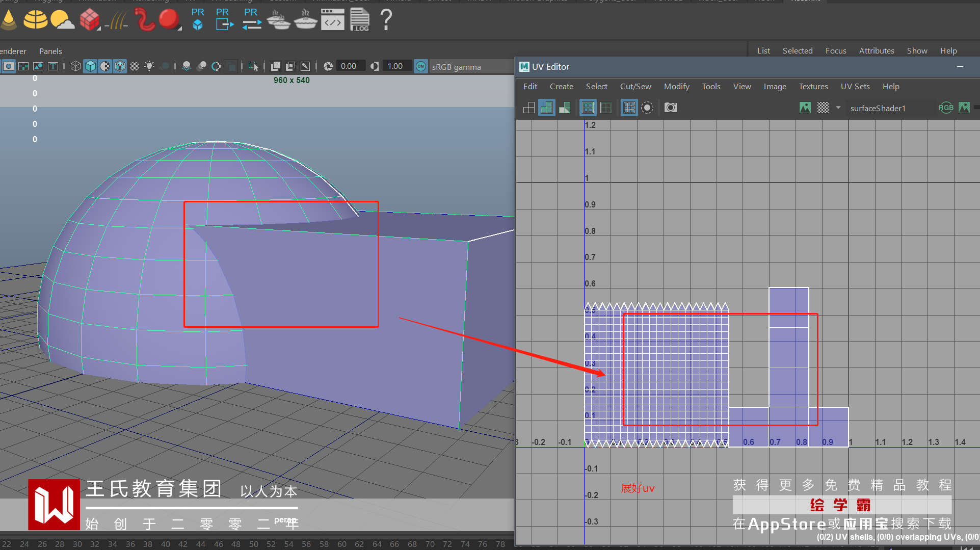
Task: Click the gamma 1.00 value field
Action: coord(395,66)
